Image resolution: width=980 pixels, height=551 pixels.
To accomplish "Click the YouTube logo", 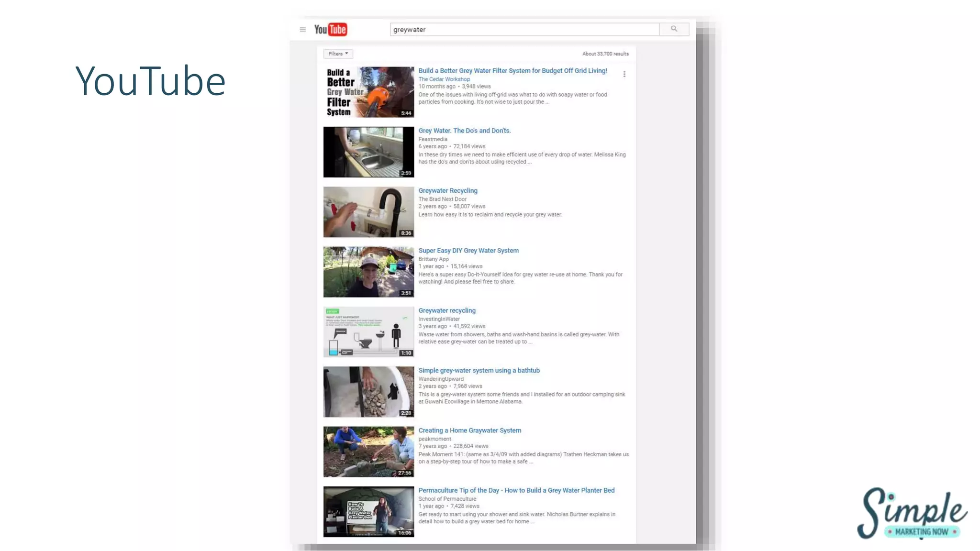I will coord(331,30).
